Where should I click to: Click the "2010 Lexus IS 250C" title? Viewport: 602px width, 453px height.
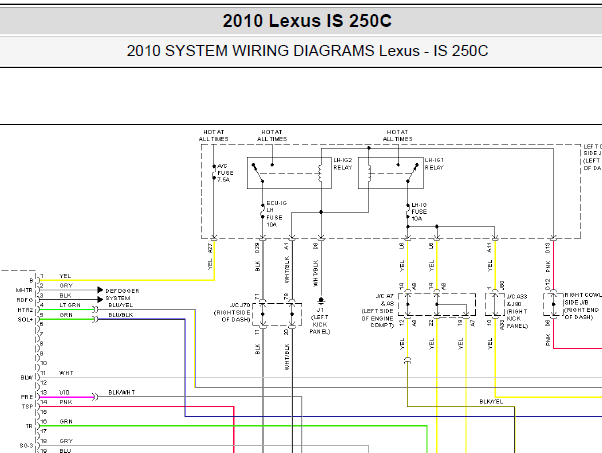point(307,21)
